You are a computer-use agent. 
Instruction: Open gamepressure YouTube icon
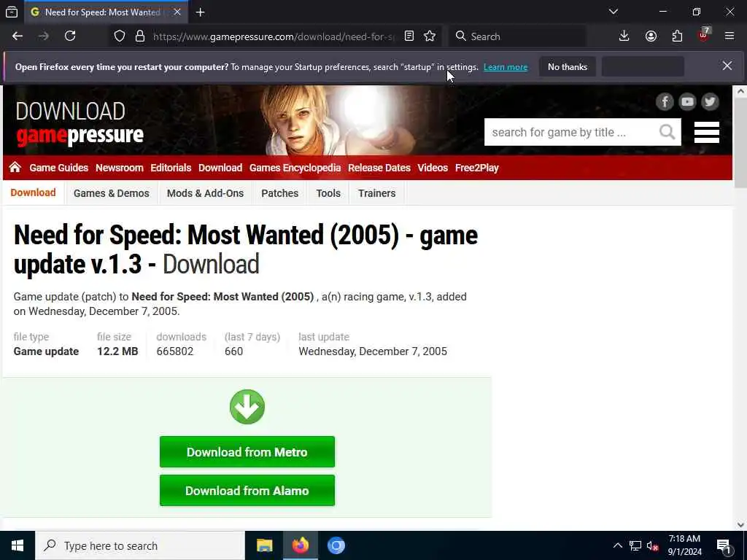(x=687, y=101)
